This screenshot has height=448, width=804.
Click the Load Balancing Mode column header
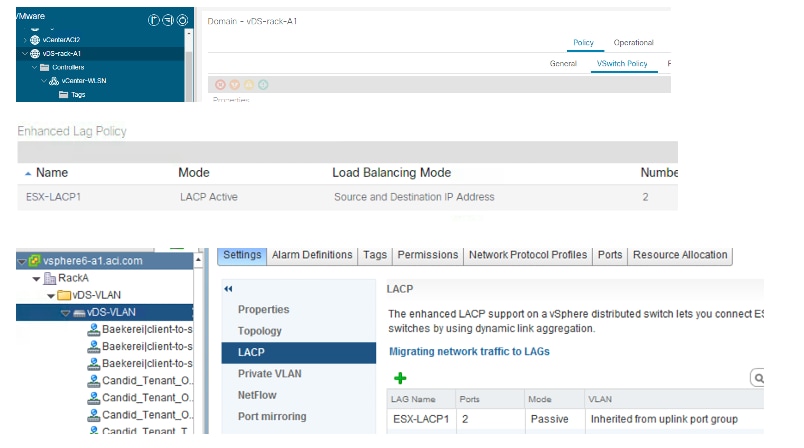[392, 173]
